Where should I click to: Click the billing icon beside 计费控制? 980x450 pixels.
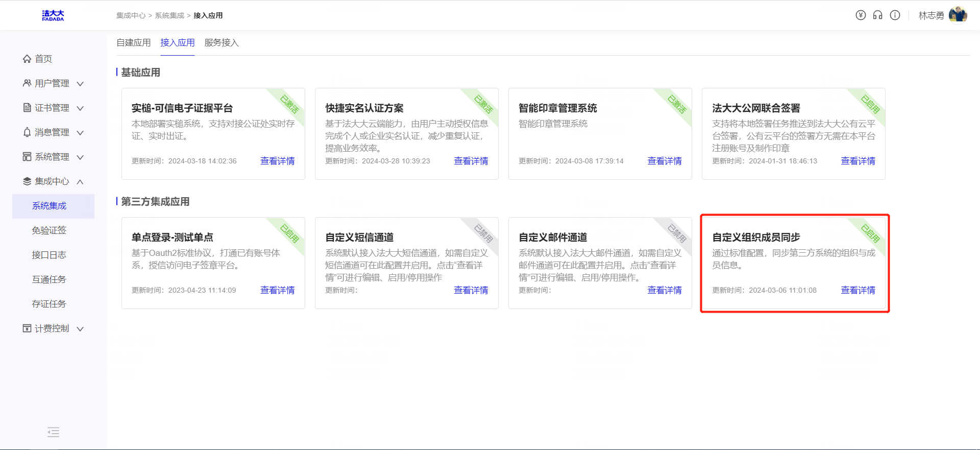[27, 328]
